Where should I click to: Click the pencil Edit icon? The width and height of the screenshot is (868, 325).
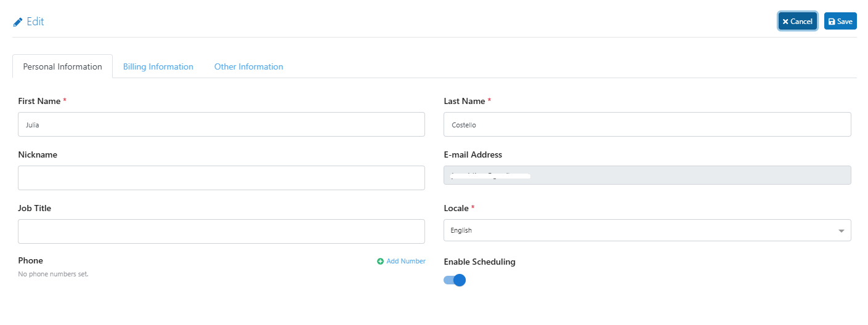[18, 22]
